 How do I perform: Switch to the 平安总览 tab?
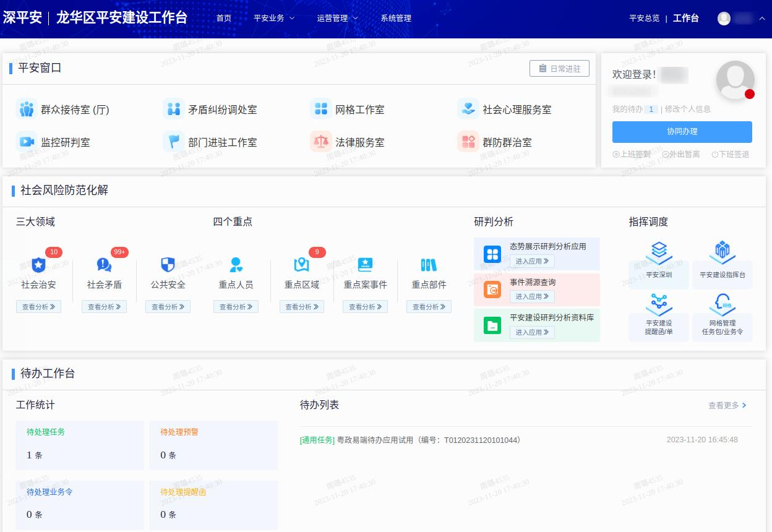(643, 18)
